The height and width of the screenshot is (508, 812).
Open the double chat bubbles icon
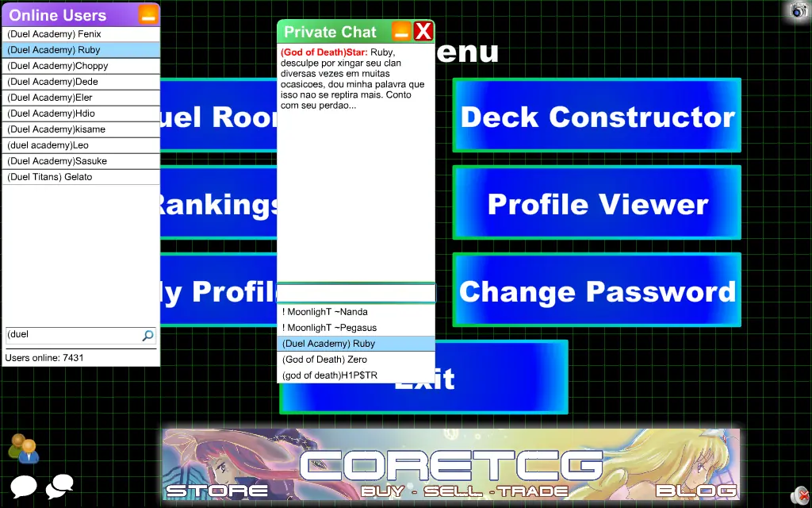tap(59, 487)
